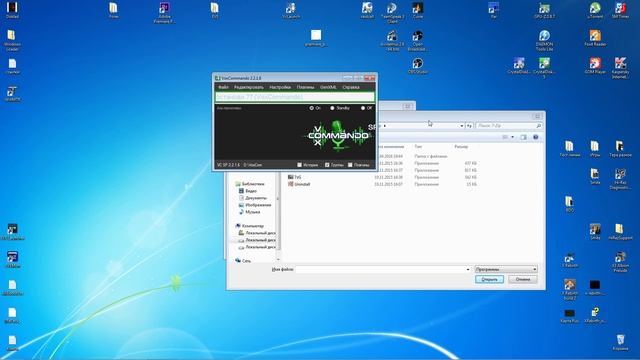This screenshot has height=360, width=640.
Task: Open the OBS Studio desktop shortcut
Action: point(418,66)
